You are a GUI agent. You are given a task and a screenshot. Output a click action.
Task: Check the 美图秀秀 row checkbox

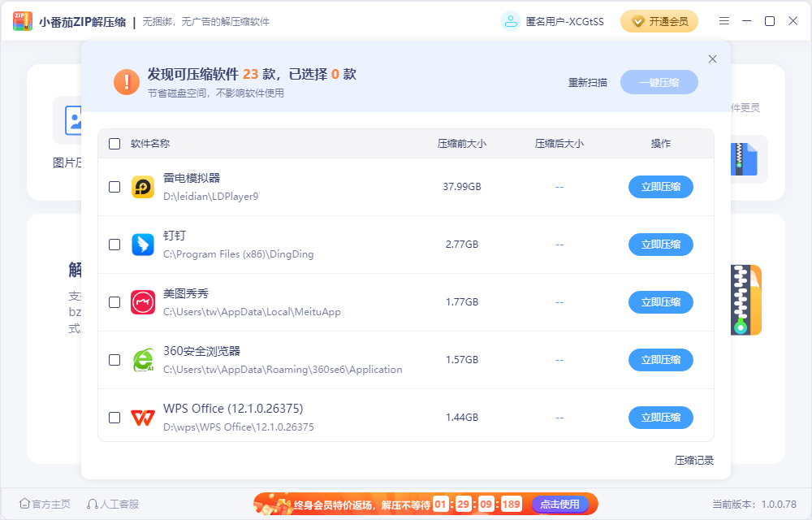click(x=114, y=302)
